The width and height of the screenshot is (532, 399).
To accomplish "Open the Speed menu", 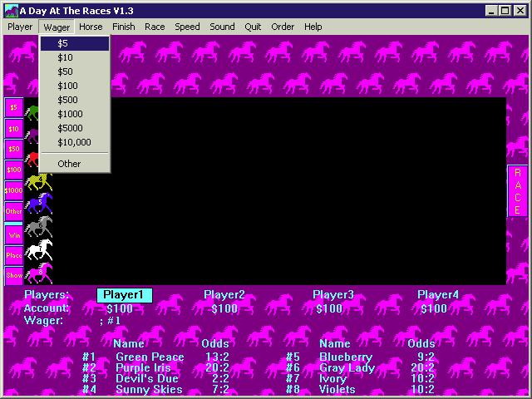I will click(187, 27).
